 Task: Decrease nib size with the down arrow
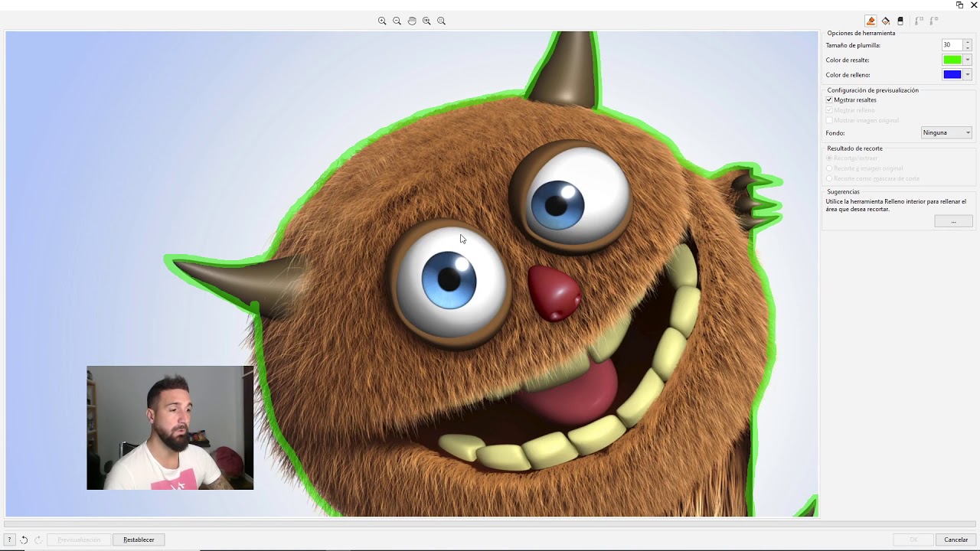(968, 47)
